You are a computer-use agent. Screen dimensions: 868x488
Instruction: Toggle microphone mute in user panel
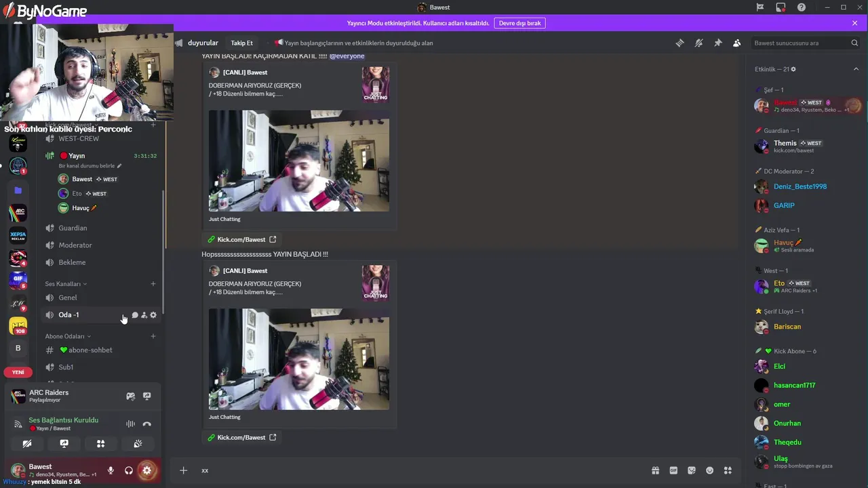111,470
